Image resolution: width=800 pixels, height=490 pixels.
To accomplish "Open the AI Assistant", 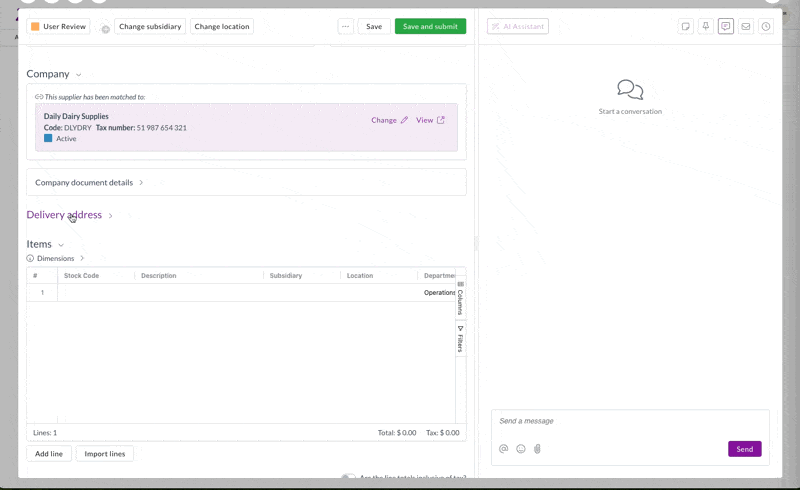I will [518, 27].
